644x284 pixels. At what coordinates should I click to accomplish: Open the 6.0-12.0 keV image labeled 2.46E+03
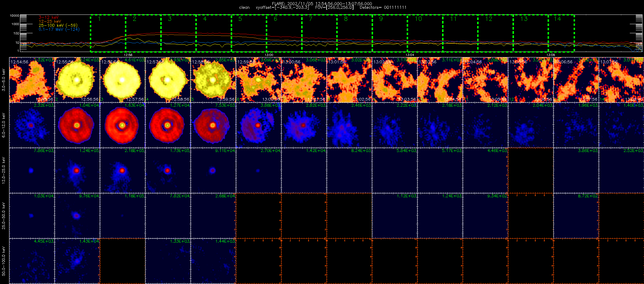tap(349, 125)
